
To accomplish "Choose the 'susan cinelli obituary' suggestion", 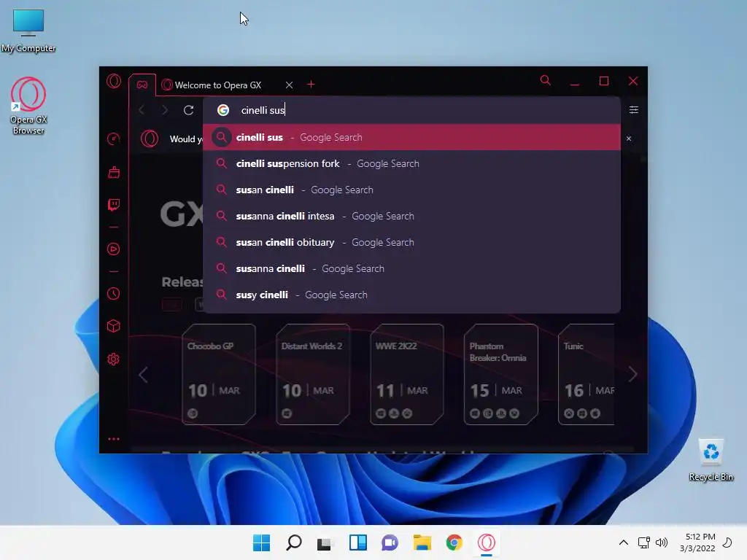I will coord(411,242).
